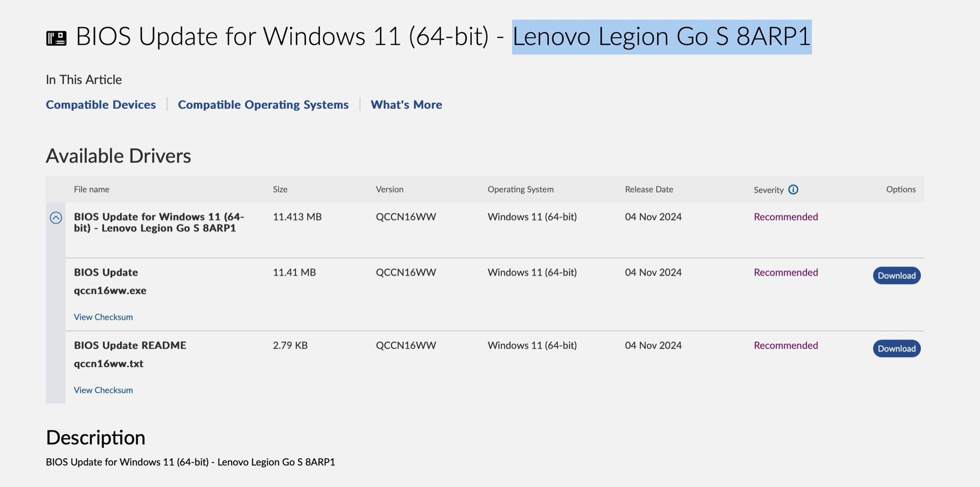Click the Recommended severity label for the README row
Screen dimensions: 980x487
[x=786, y=346]
